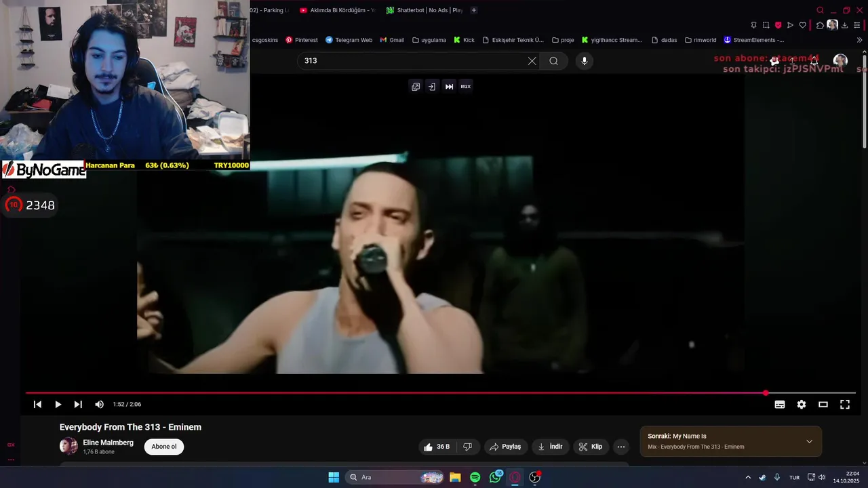Open yigithancc Stream bookmark
This screenshot has height=488, width=868.
tap(612, 40)
